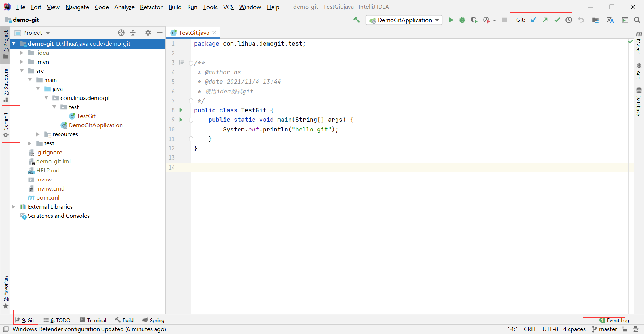644x334 pixels.
Task: Commit changes using the green checkmark icon
Action: pyautogui.click(x=557, y=20)
